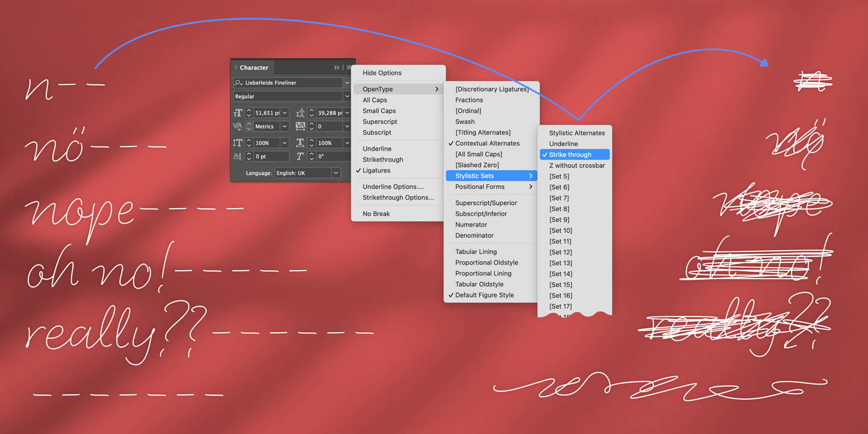Screen dimensions: 868x434
Task: Toggle Stylistic Alternates stylistic set
Action: click(x=577, y=133)
